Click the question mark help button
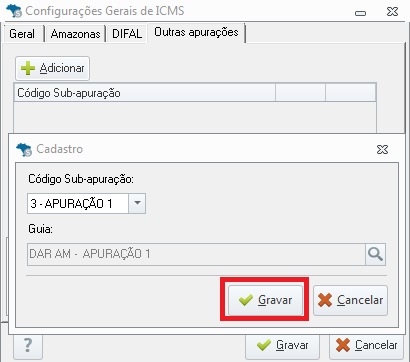Image resolution: width=410 pixels, height=362 pixels. point(28,346)
